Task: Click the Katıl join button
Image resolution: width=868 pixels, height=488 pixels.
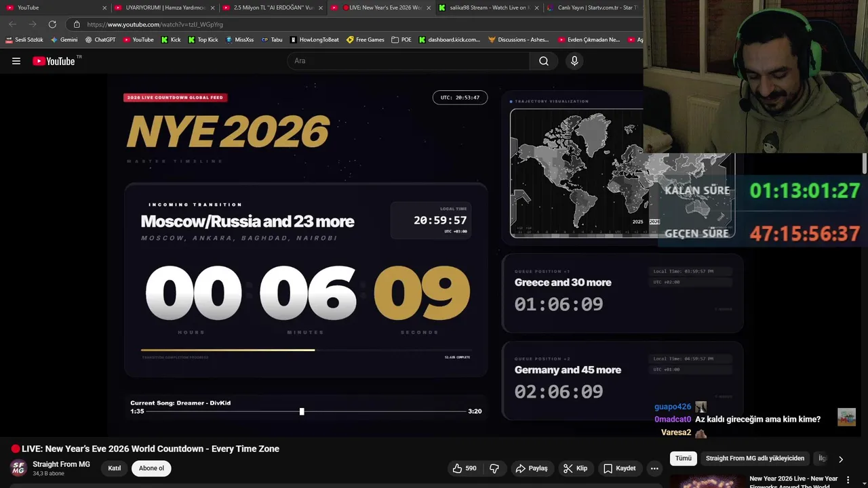Action: click(x=115, y=468)
